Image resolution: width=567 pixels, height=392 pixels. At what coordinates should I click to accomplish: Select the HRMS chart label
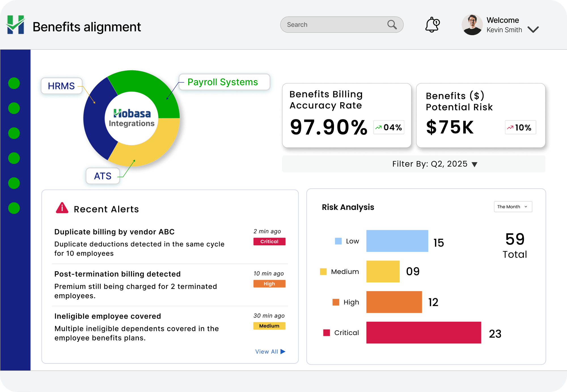(x=61, y=86)
